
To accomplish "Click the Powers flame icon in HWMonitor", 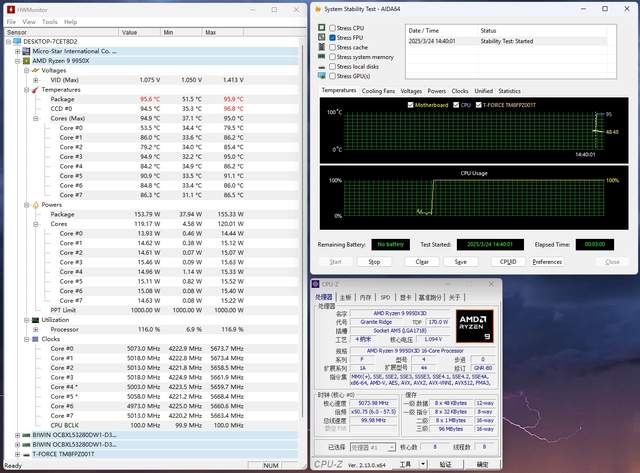I will pos(36,205).
